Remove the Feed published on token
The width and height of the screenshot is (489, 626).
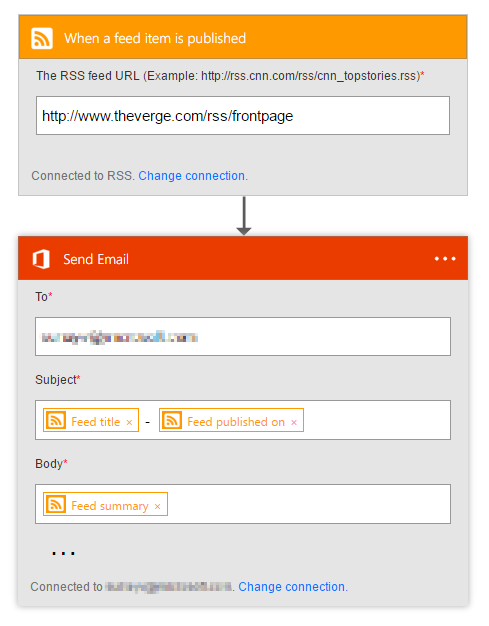click(x=294, y=422)
